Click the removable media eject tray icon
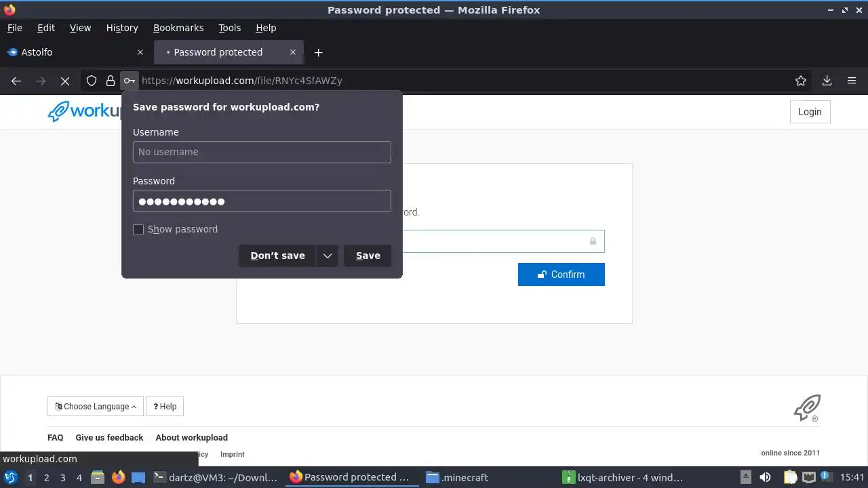Viewport: 868px width, 488px height. tap(745, 477)
